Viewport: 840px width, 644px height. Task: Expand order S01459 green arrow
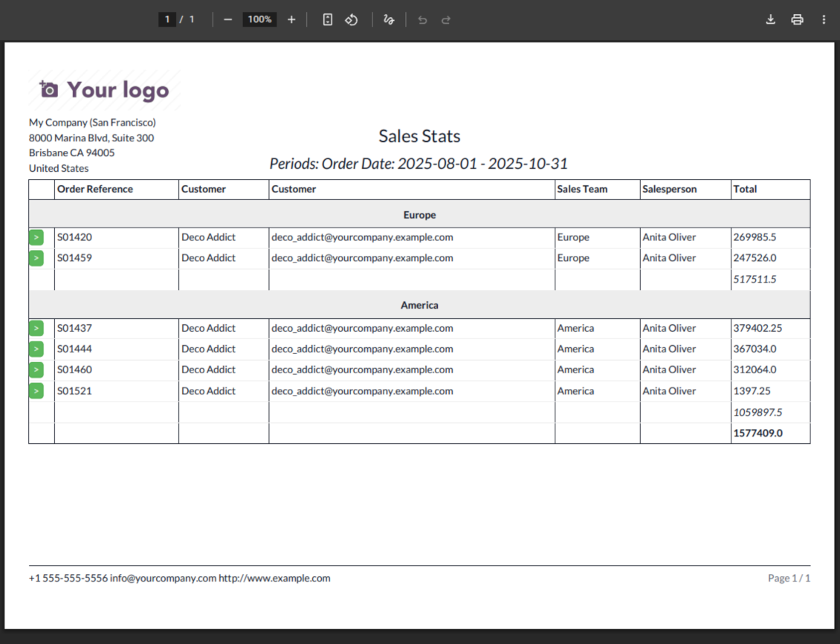point(36,258)
